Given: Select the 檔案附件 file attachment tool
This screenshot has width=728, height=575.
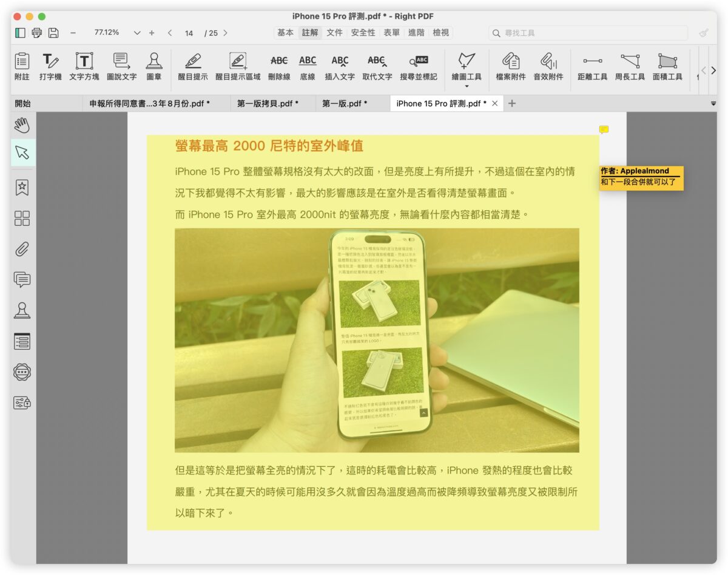Looking at the screenshot, I should [511, 66].
